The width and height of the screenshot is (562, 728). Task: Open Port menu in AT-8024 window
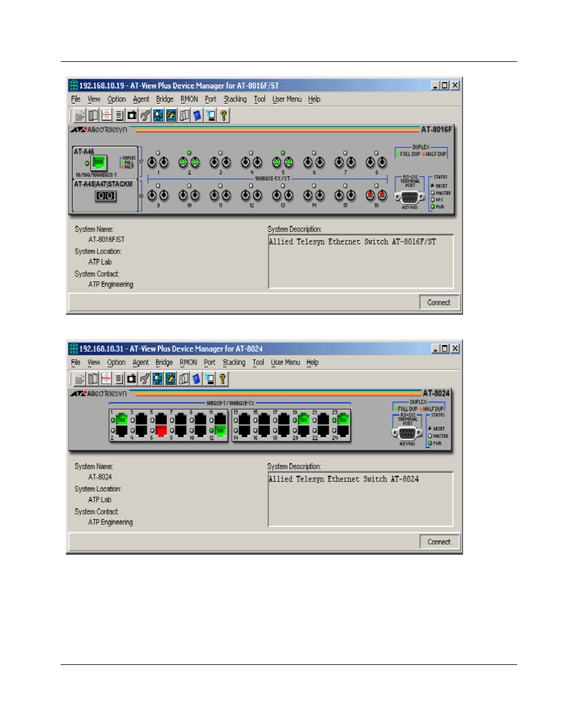pyautogui.click(x=210, y=363)
